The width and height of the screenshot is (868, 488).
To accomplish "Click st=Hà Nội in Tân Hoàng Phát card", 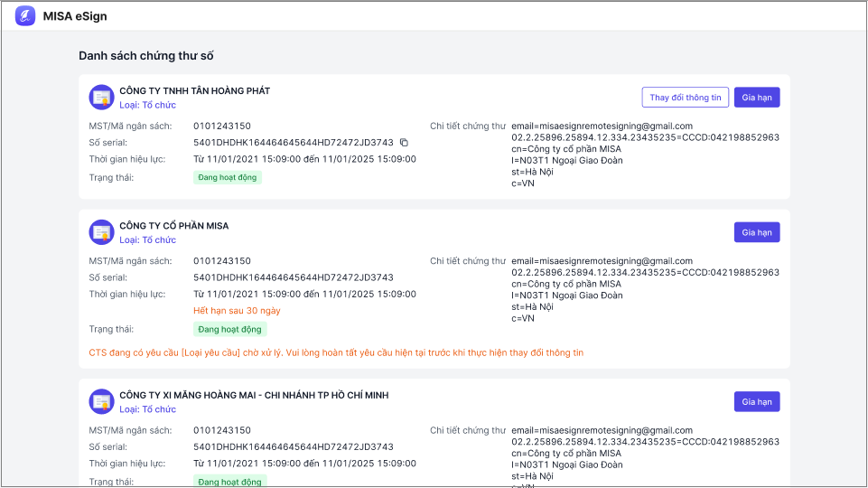I will coord(532,172).
